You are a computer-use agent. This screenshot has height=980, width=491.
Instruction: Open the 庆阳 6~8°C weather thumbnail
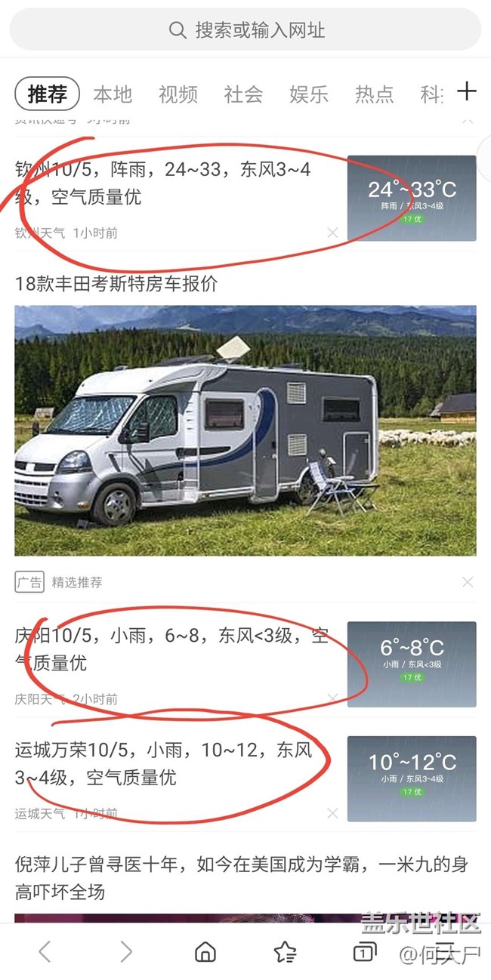coord(412,664)
